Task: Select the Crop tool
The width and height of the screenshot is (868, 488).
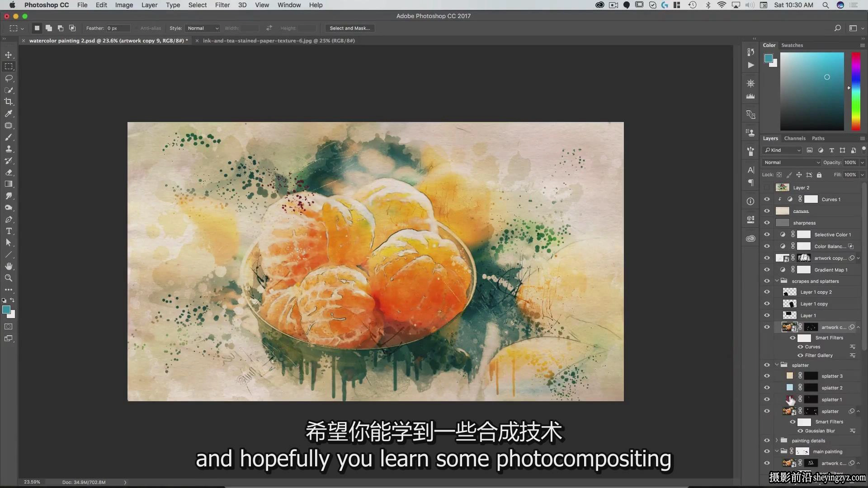Action: (x=9, y=102)
